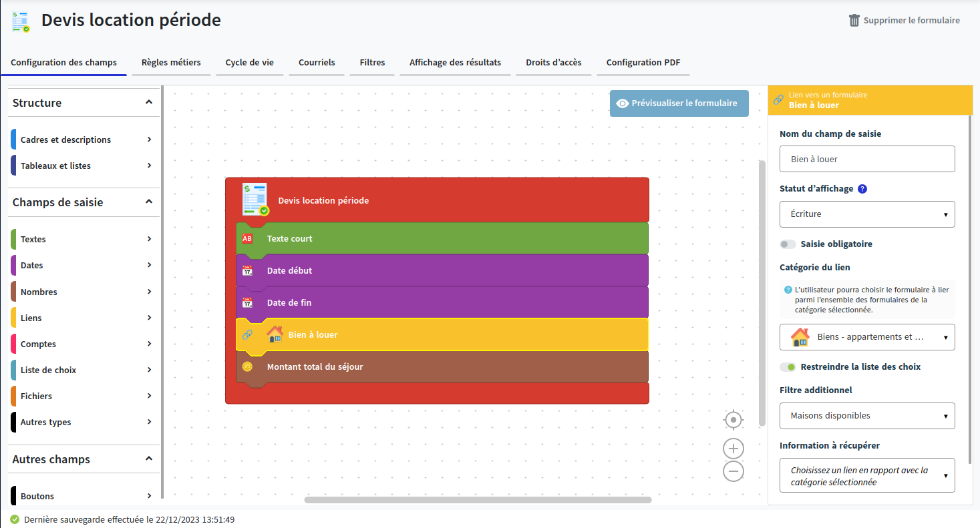Disable the Restreindre la liste des choix toggle
The width and height of the screenshot is (980, 528).
point(788,367)
